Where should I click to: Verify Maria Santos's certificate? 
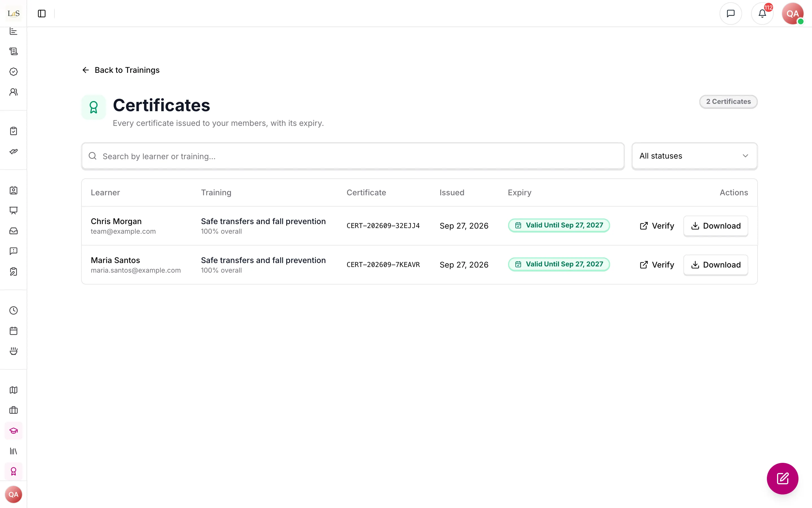pyautogui.click(x=657, y=265)
